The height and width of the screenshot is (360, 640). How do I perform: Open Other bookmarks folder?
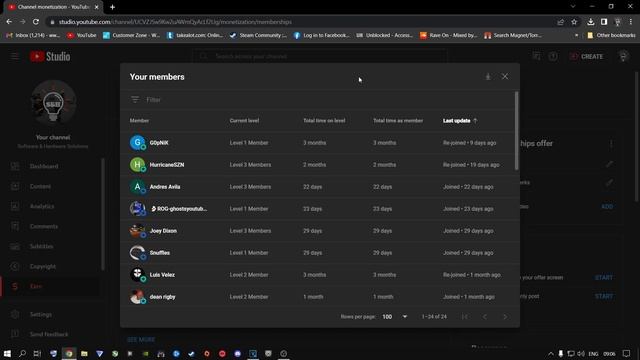click(x=611, y=36)
